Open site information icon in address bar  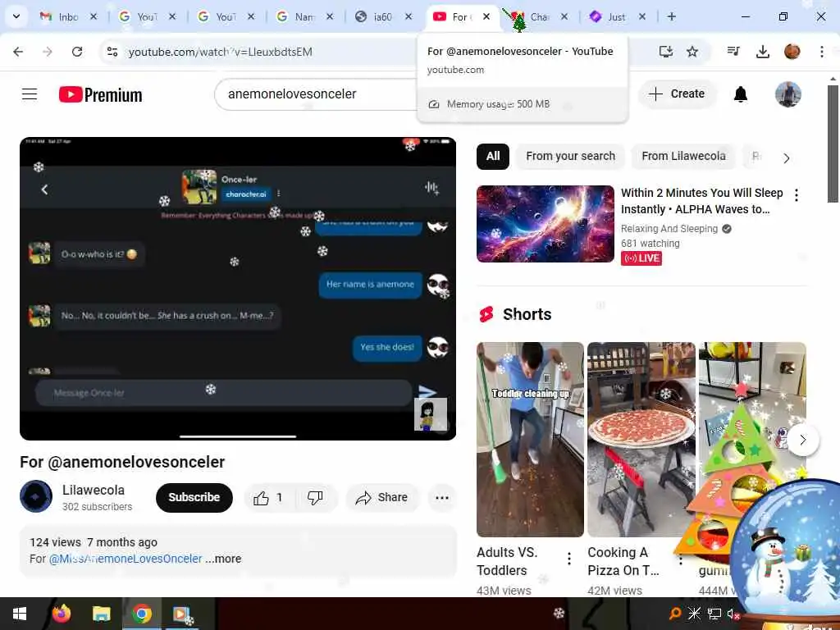pos(112,52)
